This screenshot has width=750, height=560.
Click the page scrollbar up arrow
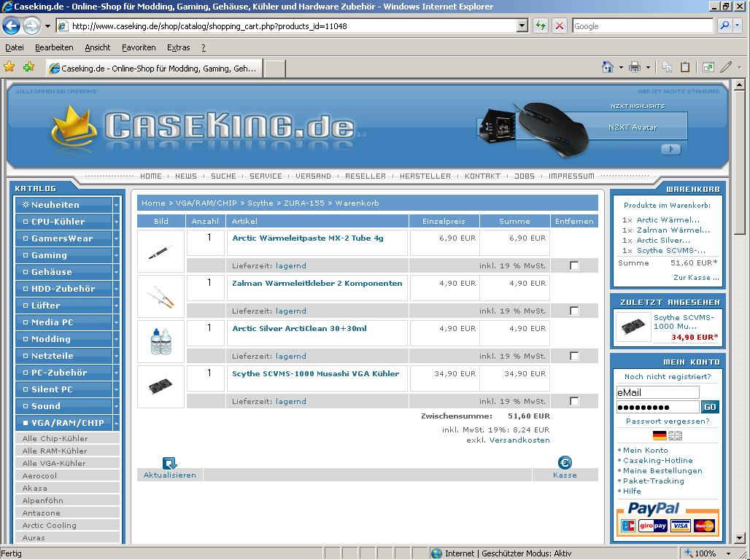(x=739, y=85)
